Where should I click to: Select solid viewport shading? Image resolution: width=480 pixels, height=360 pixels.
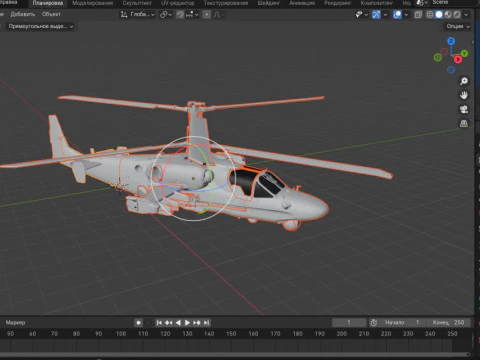(x=439, y=14)
